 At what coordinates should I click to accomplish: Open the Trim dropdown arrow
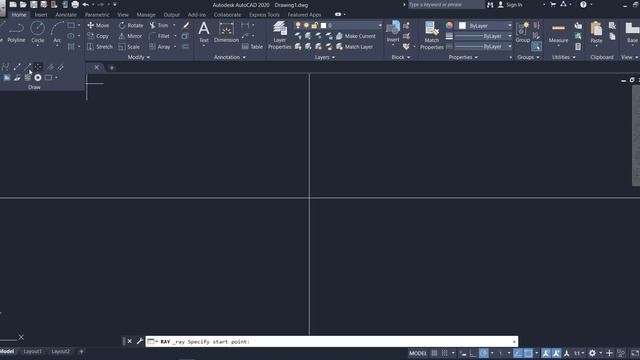tap(174, 25)
